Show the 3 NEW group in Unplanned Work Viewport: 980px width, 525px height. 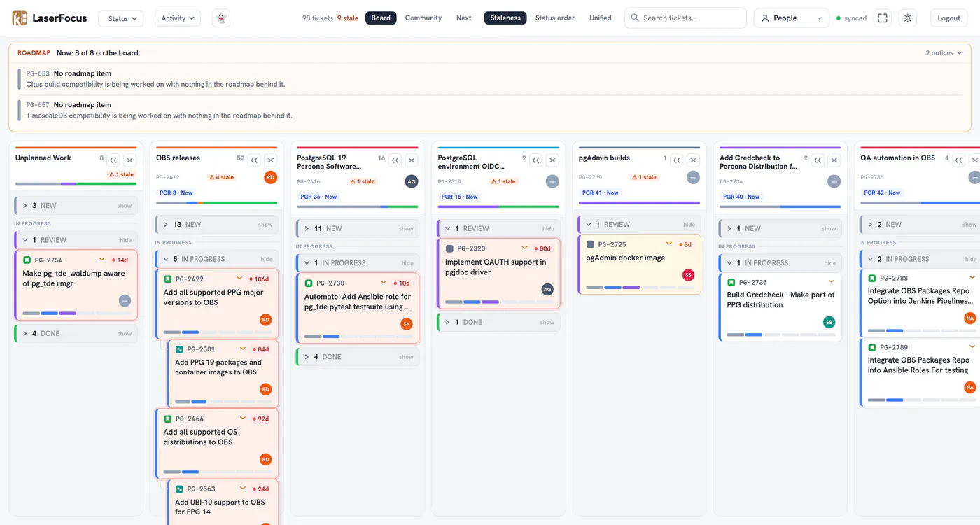tap(76, 206)
